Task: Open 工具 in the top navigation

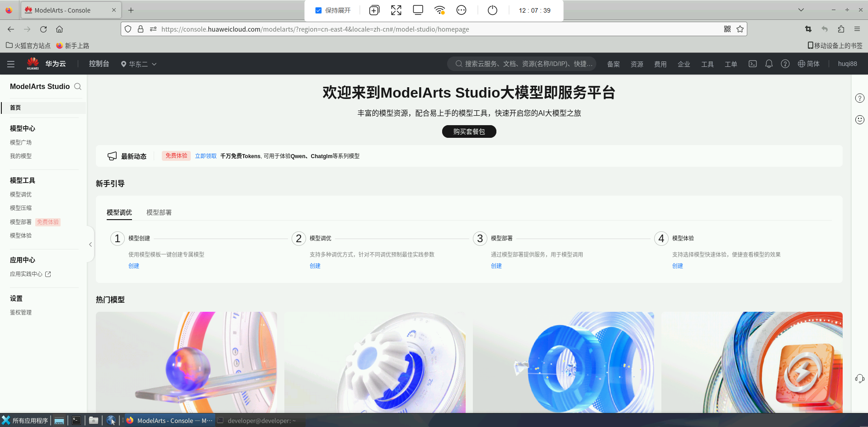Action: coord(708,64)
